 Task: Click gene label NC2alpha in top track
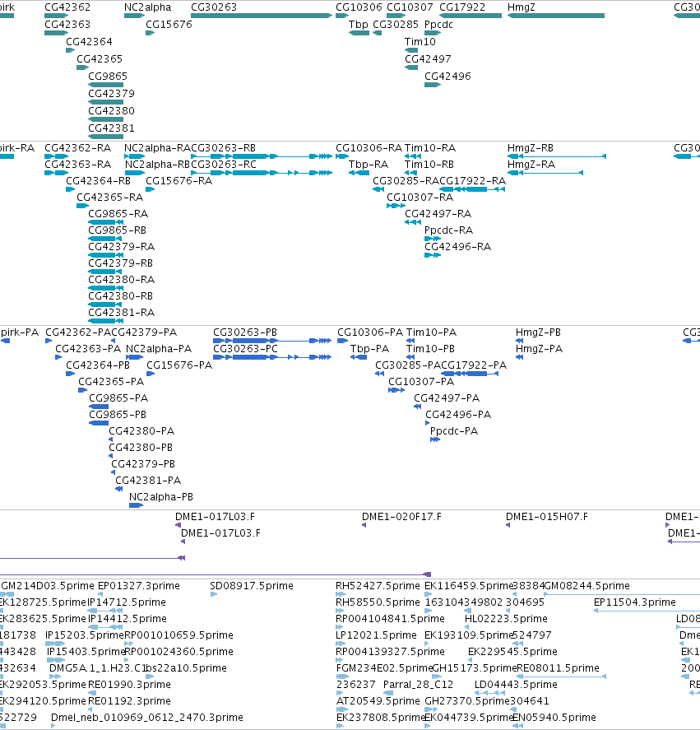(147, 7)
